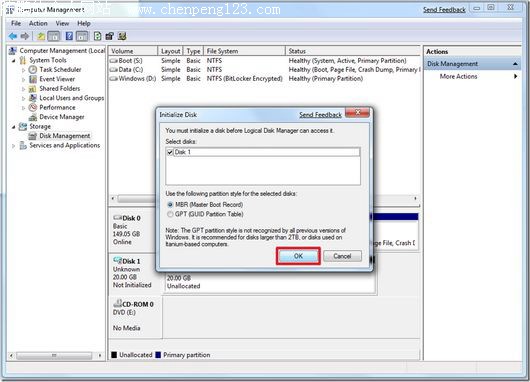Click Cancel in Initialize Disk dialog

pos(342,256)
